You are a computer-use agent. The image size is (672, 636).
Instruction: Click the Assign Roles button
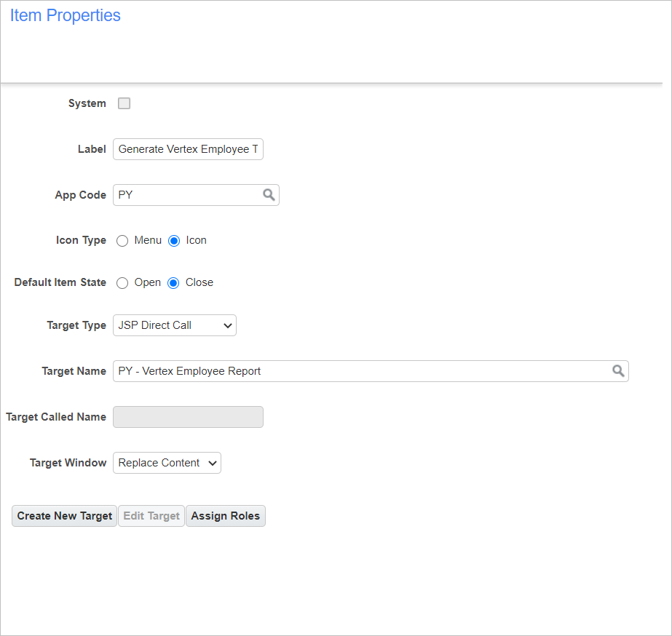(225, 516)
